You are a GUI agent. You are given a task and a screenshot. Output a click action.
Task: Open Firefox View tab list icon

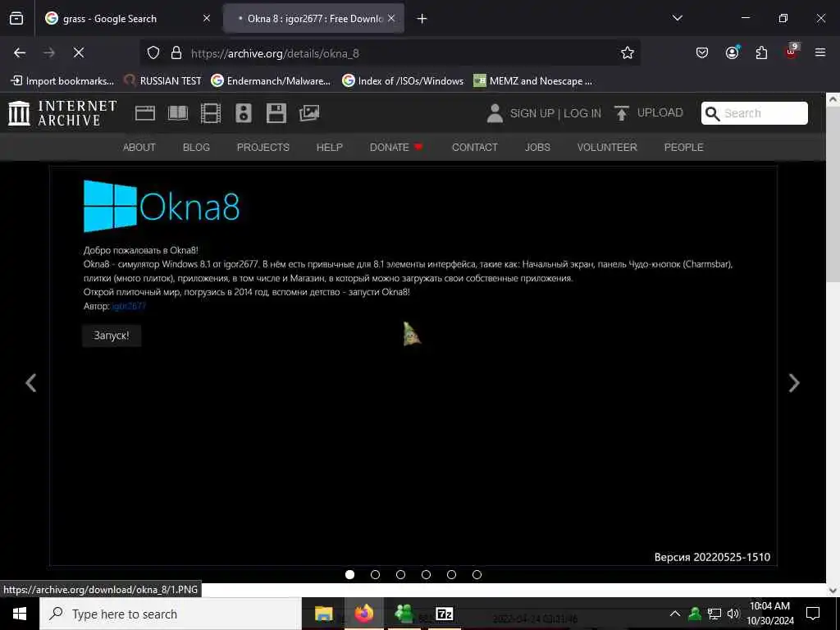point(16,19)
